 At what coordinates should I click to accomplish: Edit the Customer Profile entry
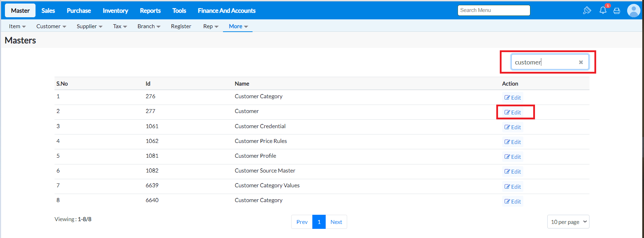pyautogui.click(x=513, y=157)
